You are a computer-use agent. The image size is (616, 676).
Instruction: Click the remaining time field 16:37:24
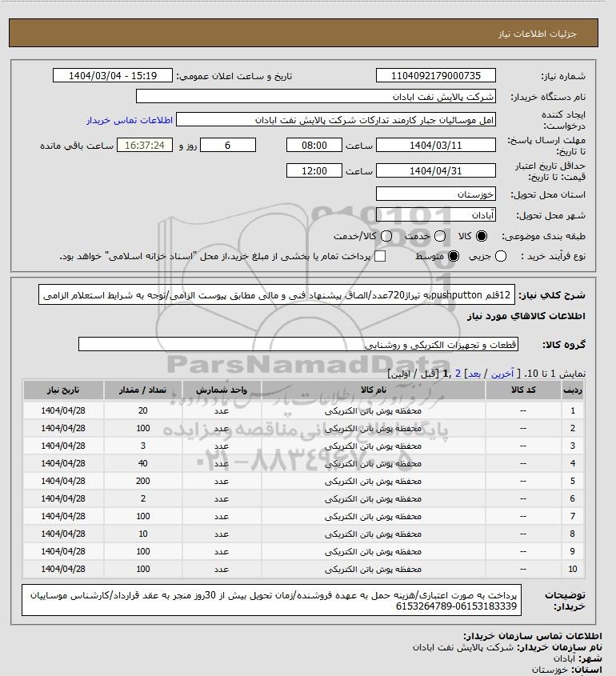click(145, 145)
